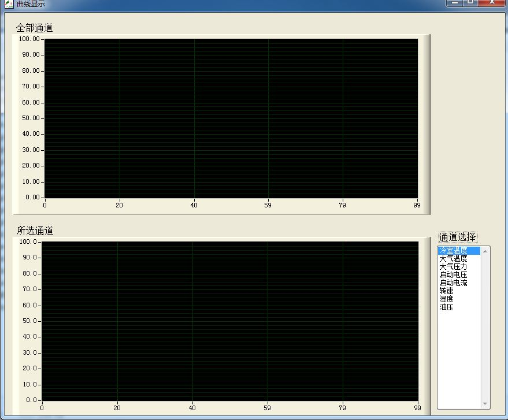
Task: Minimize the 曲线显示 window
Action: point(455,2)
